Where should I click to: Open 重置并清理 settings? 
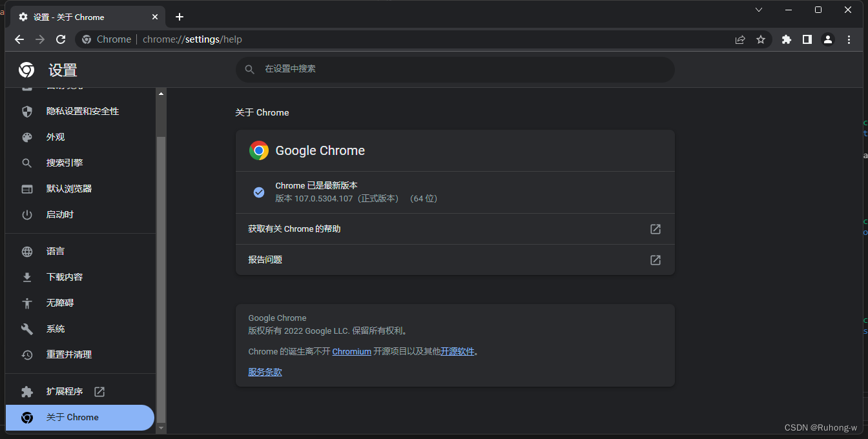(x=80, y=354)
